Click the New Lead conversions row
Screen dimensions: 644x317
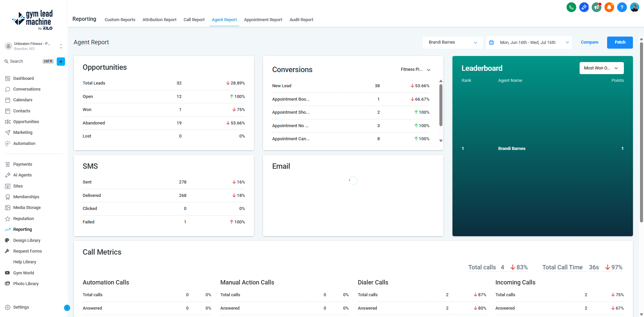(x=351, y=86)
